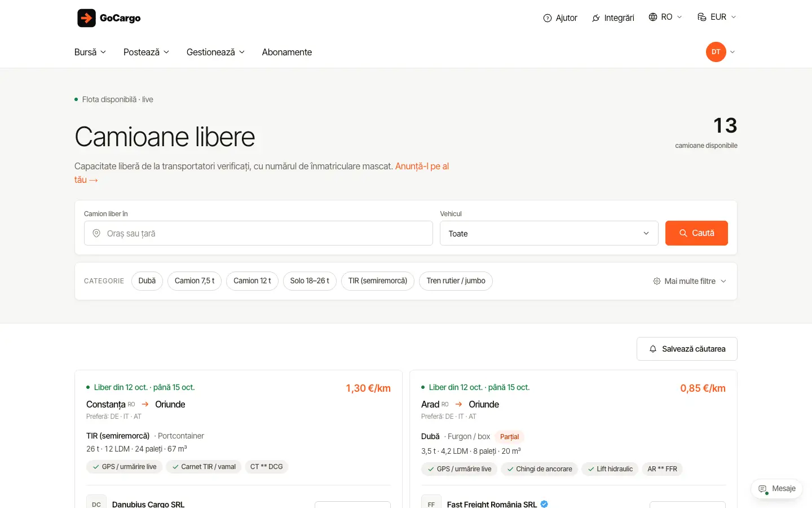Click the bell icon in Salvează căutarea
This screenshot has width=812, height=508.
[653, 349]
